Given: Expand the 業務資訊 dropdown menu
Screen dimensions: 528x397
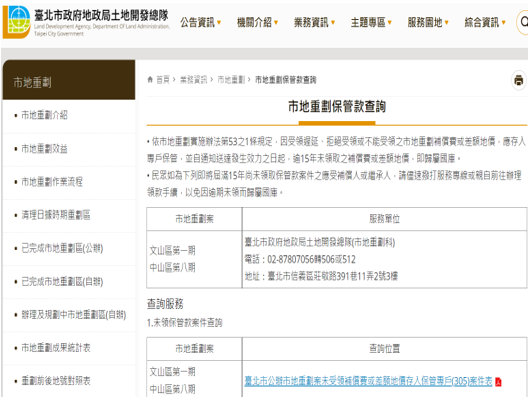Looking at the screenshot, I should [315, 23].
